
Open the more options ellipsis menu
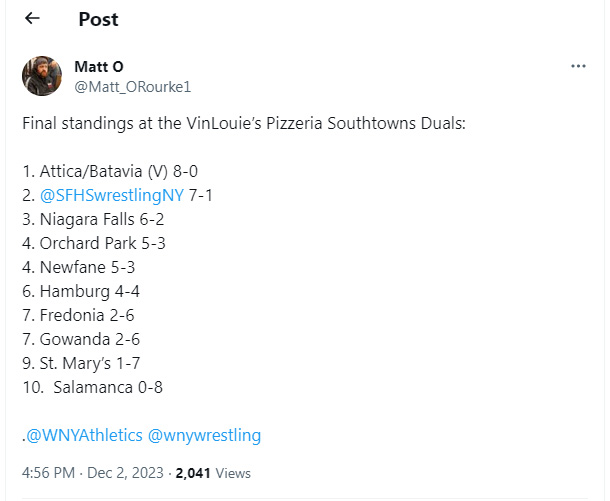click(x=578, y=66)
